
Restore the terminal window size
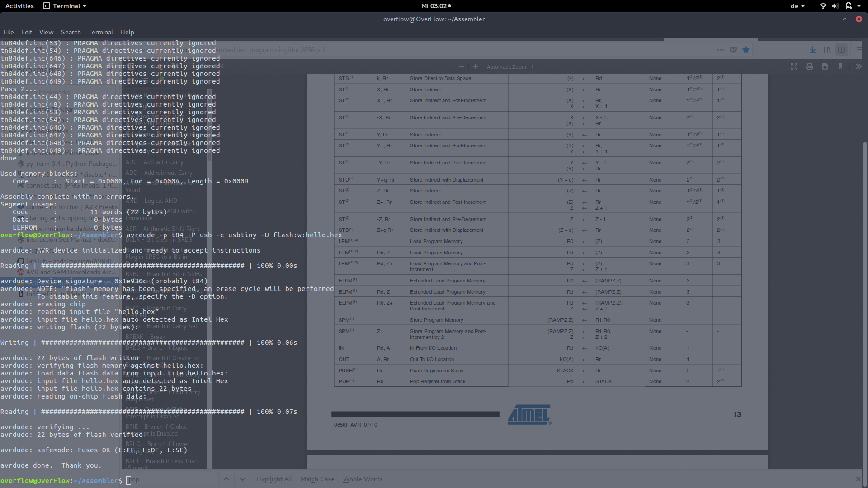(844, 19)
